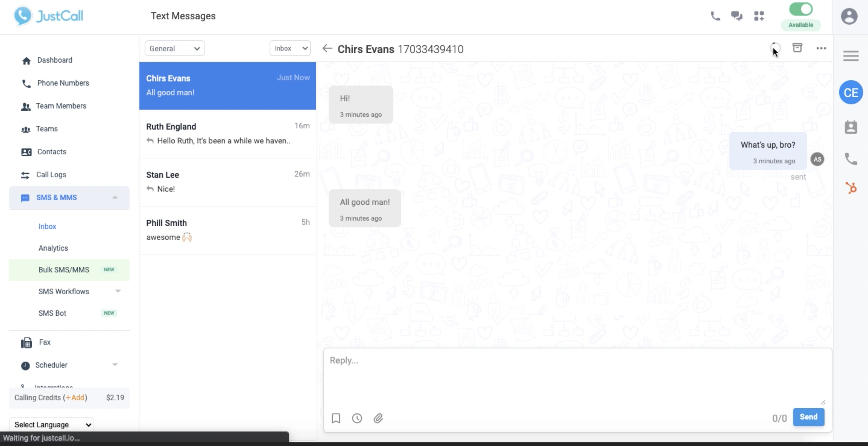
Task: Open the apps grid icon in header
Action: pyautogui.click(x=759, y=16)
